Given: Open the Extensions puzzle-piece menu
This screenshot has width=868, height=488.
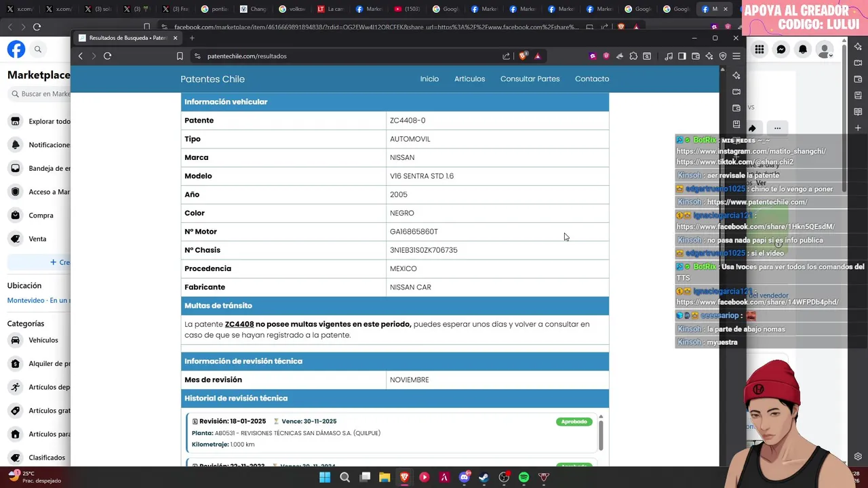Looking at the screenshot, I should (x=633, y=56).
